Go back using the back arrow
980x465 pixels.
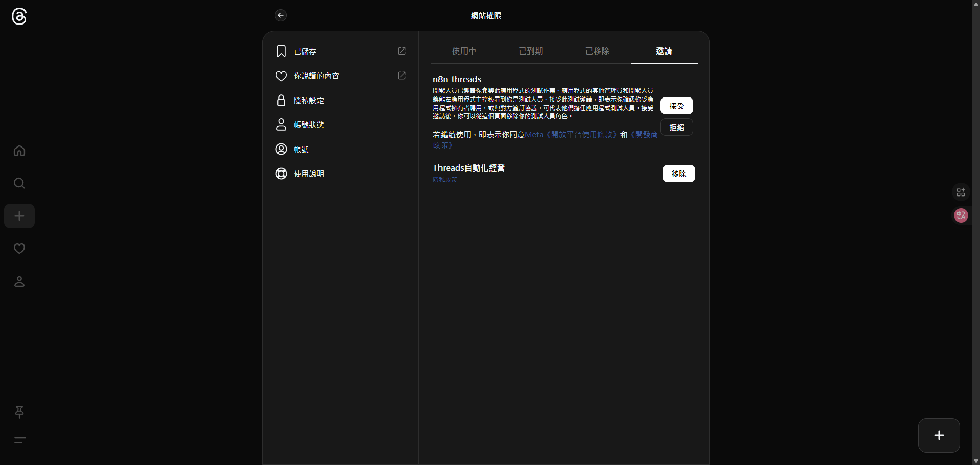coord(280,15)
